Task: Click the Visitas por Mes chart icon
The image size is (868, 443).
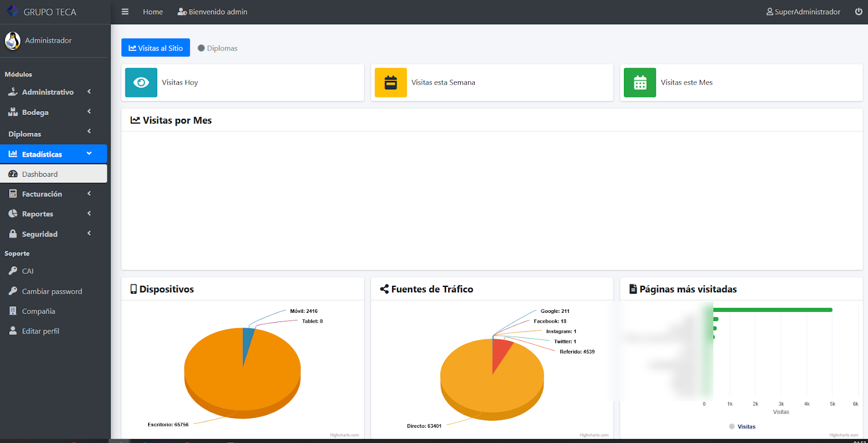Action: 135,120
